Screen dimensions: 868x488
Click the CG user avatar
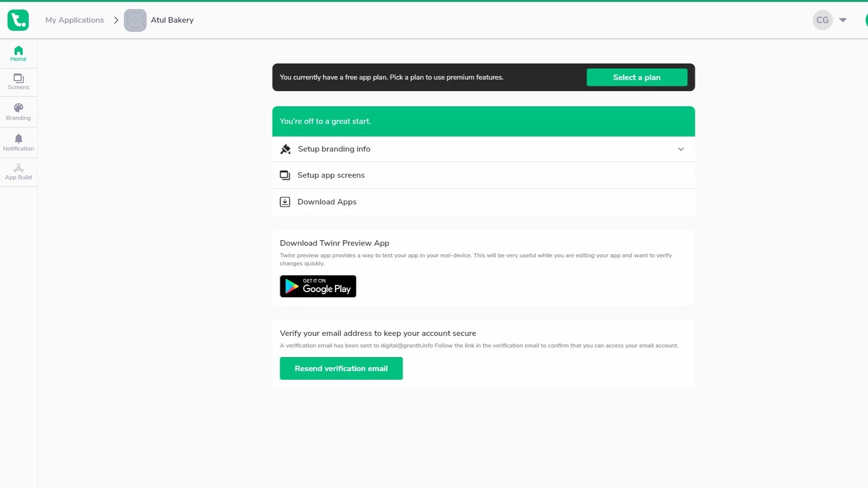point(822,20)
